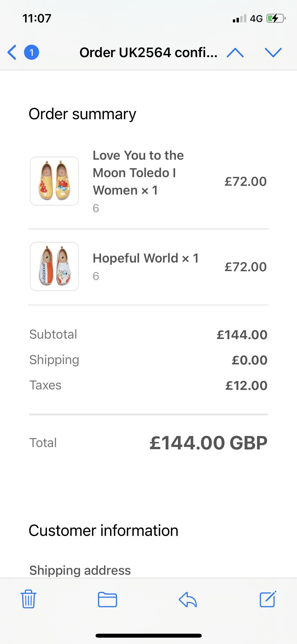Delete this email with the trash icon
This screenshot has width=297, height=644.
tap(28, 599)
